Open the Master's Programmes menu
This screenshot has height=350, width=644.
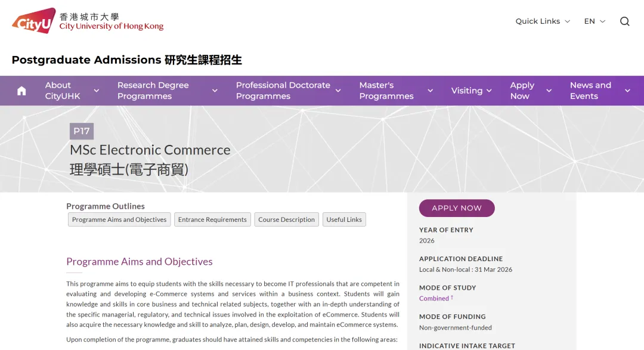430,91
